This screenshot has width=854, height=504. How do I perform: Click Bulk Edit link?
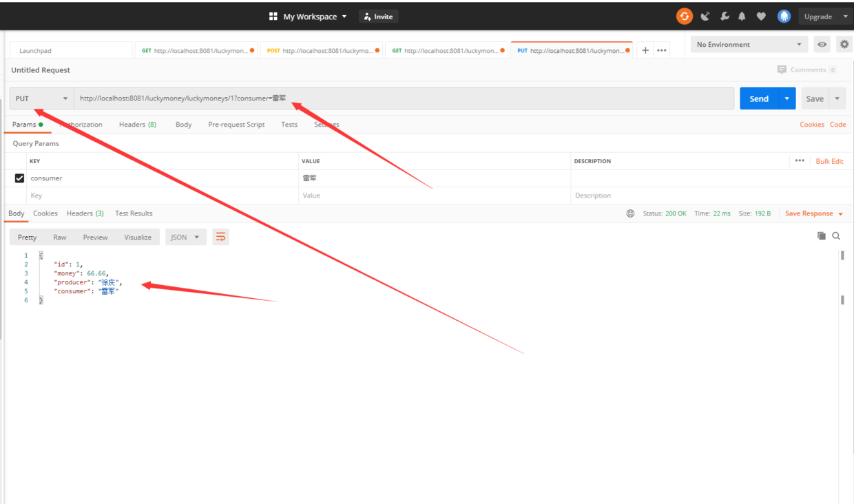829,161
